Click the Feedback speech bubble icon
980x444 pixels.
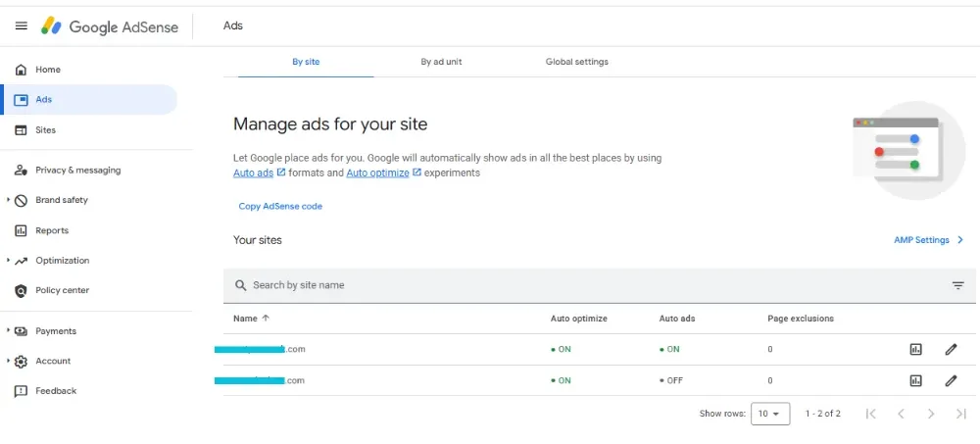pos(21,391)
